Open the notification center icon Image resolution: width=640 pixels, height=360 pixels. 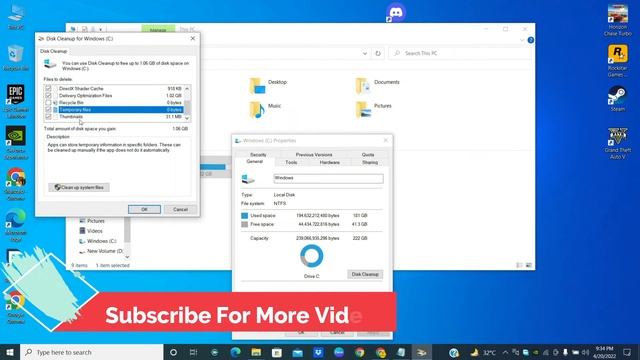[x=627, y=352]
